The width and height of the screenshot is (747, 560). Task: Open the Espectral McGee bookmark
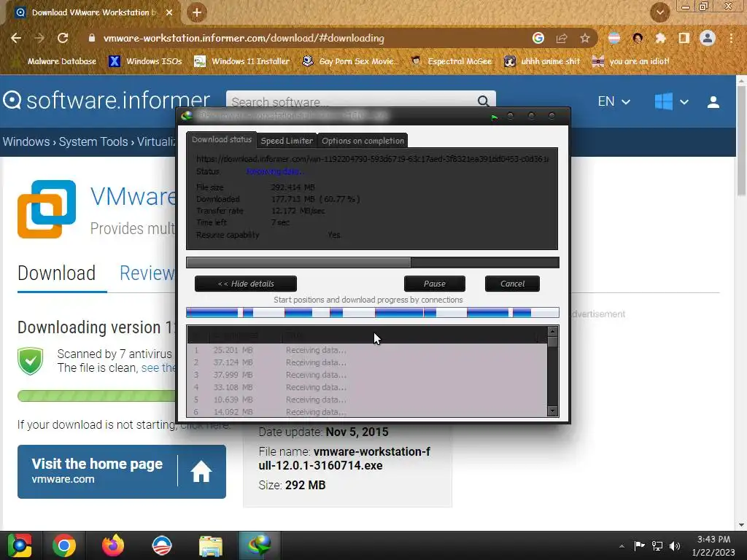click(452, 61)
